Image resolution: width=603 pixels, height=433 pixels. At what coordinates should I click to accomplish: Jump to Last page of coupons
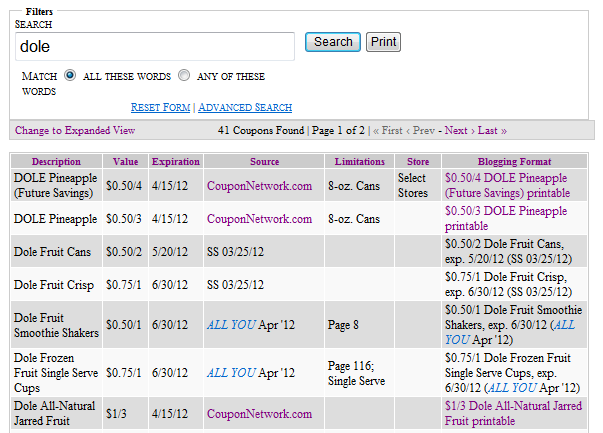pos(492,130)
